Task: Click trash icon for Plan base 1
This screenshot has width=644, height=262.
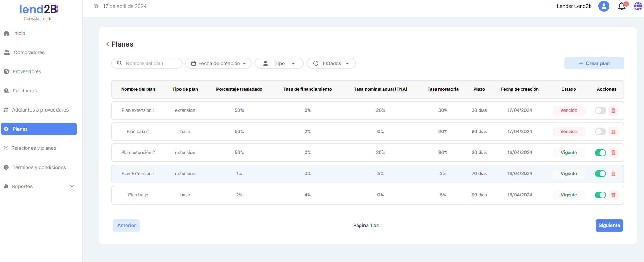Action: pos(613,132)
